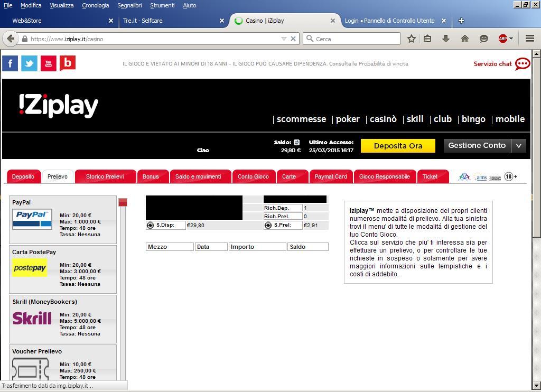Click the page vertical scrollbar thumb
This screenshot has width=541, height=392.
pyautogui.click(x=536, y=148)
